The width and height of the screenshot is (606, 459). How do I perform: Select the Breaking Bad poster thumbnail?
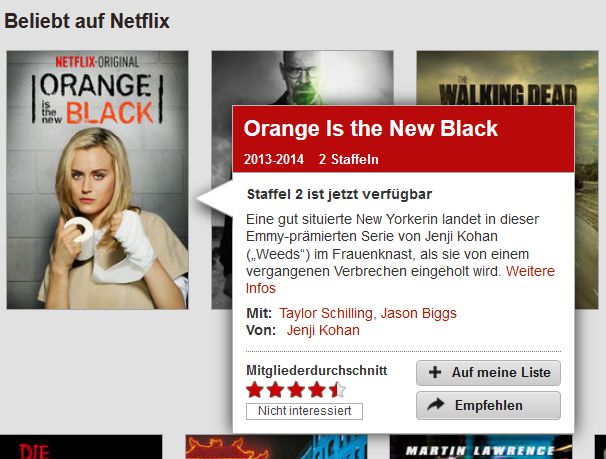(302, 77)
